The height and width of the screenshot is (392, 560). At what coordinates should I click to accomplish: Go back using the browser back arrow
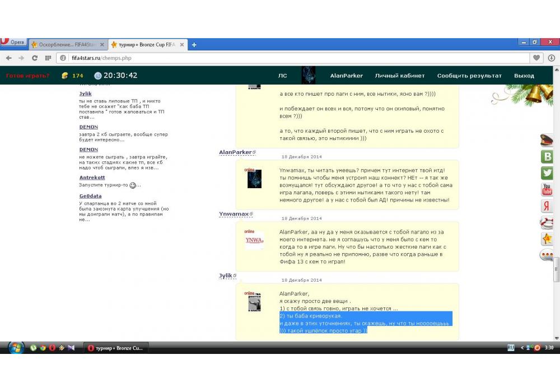coord(9,58)
